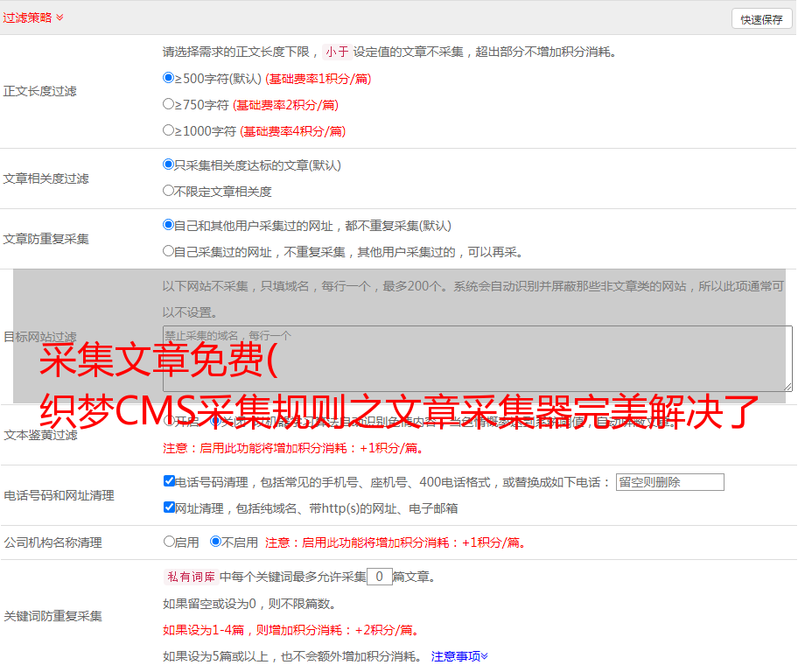
Task: Select the ≥1000字符 length option
Action: 169,129
